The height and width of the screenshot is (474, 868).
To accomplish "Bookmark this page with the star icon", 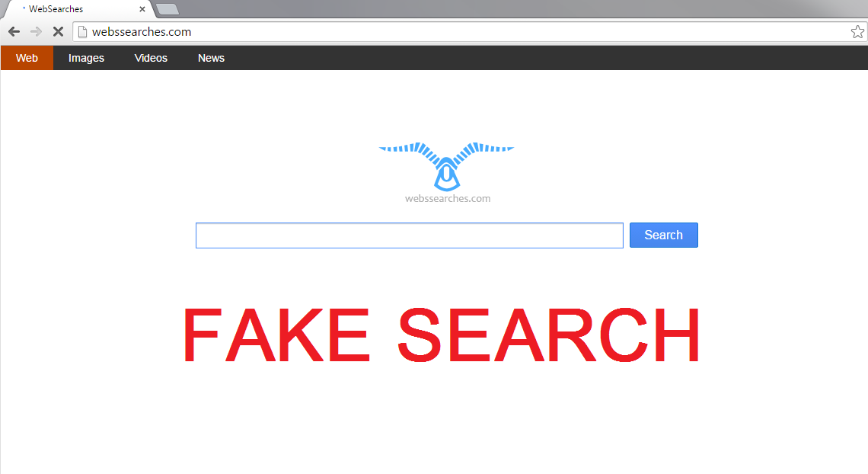I will 857,31.
